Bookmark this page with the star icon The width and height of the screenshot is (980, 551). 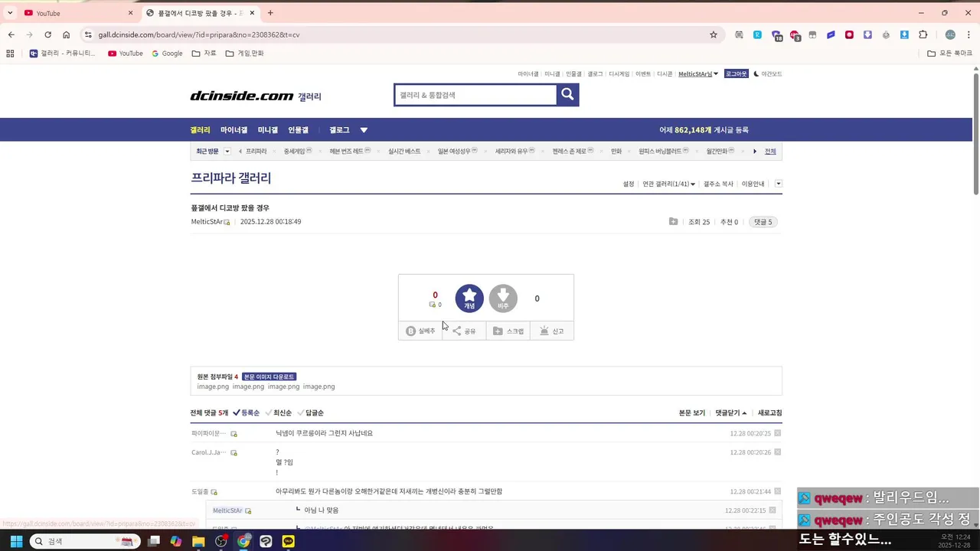(x=714, y=34)
